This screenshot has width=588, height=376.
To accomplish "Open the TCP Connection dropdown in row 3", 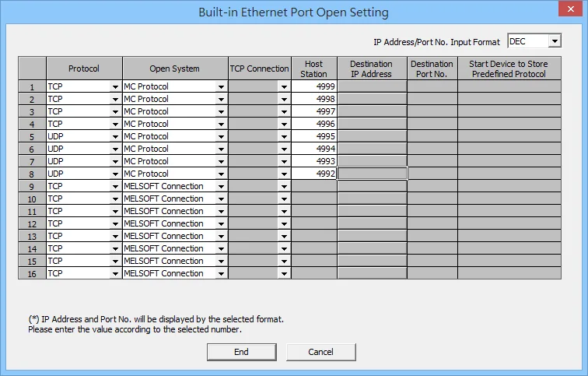I will 284,112.
